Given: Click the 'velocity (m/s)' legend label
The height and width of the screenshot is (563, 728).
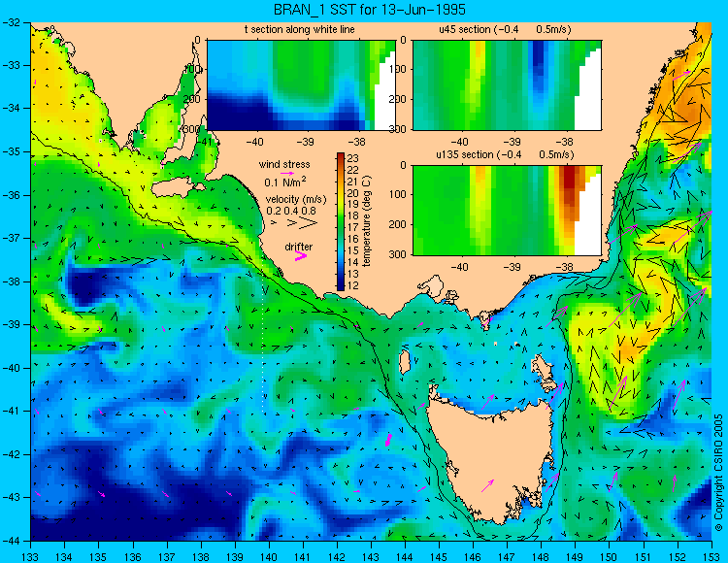Looking at the screenshot, I should click(296, 200).
